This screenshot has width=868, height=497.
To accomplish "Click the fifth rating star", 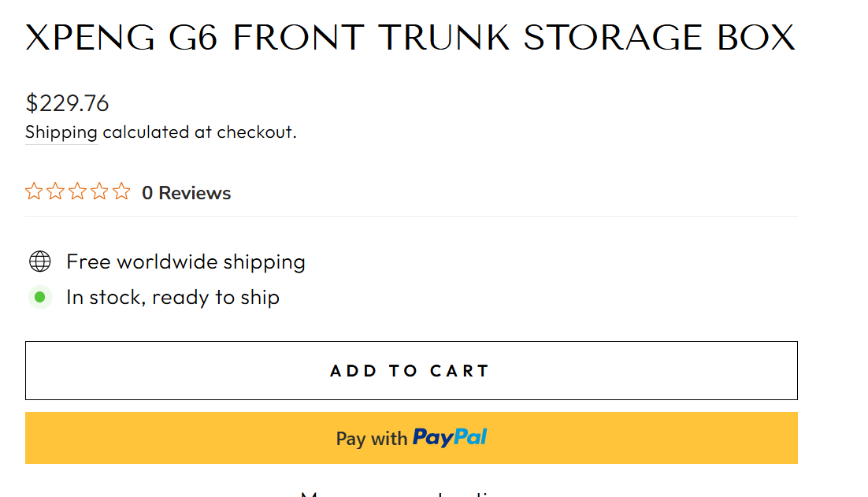I will point(121,191).
